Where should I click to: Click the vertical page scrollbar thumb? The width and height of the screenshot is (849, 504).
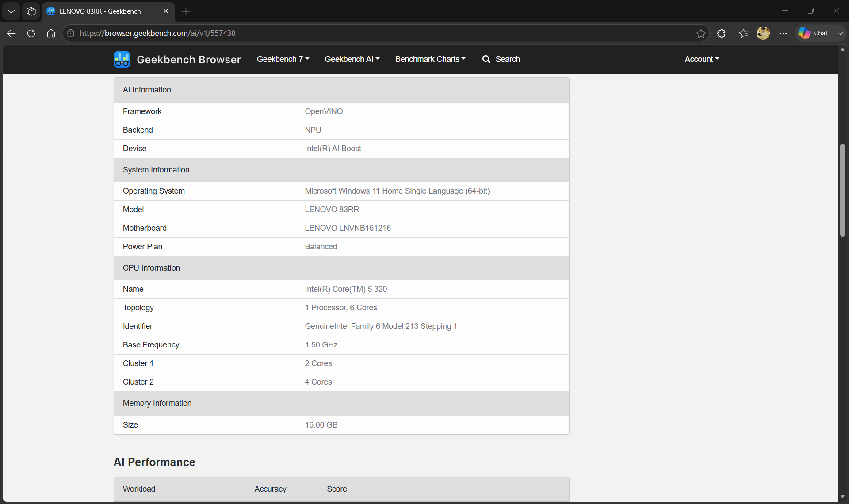click(843, 190)
